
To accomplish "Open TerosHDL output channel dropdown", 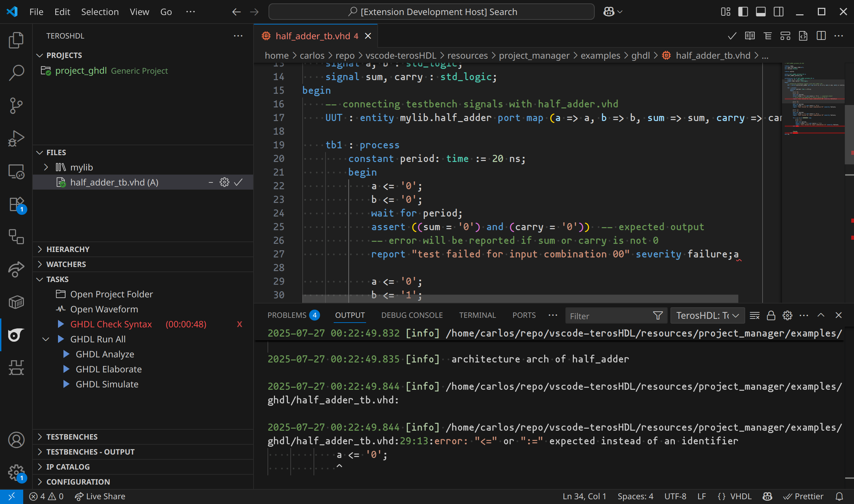I will (707, 315).
